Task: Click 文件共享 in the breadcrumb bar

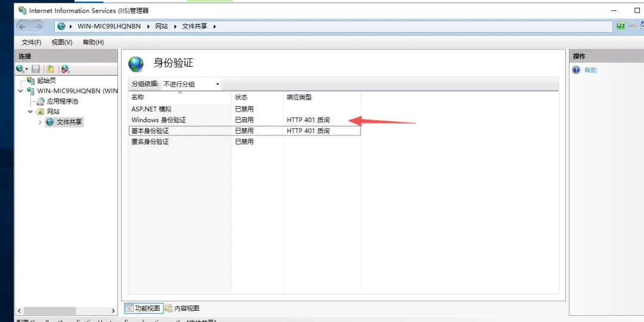Action: (x=194, y=26)
